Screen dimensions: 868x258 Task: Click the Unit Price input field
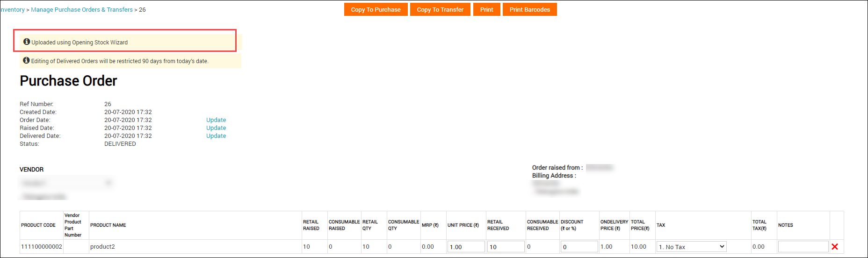pos(466,247)
